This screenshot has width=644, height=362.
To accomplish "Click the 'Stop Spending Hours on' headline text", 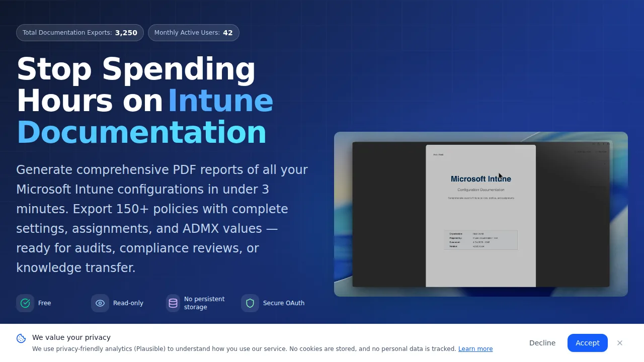I will tap(136, 84).
